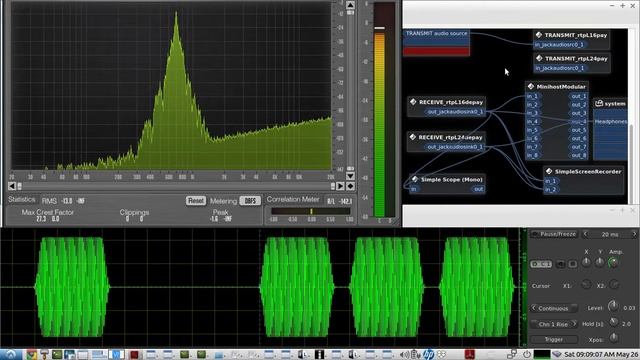640x360 pixels.
Task: Click the horizontal frequency range scrollbar
Action: [x=176, y=186]
